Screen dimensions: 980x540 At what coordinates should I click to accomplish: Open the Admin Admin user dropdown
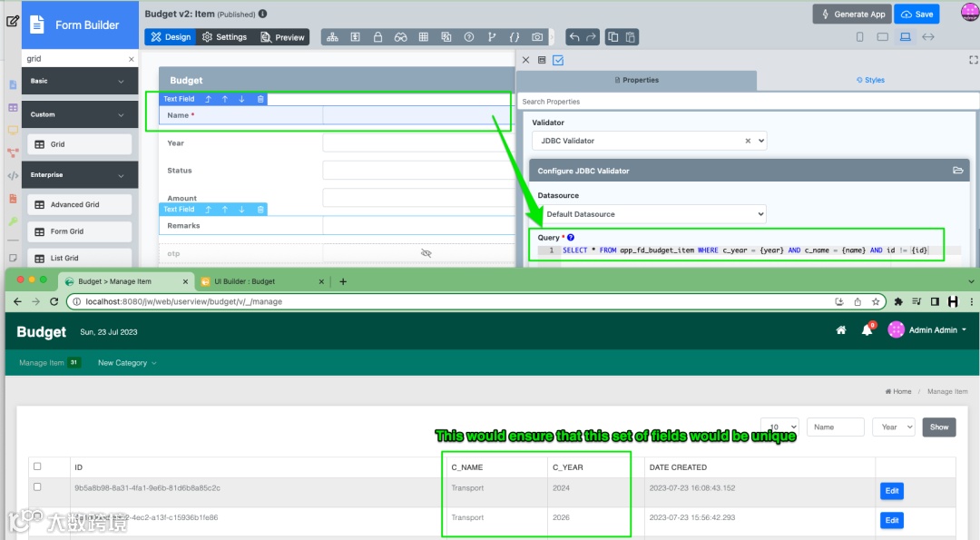927,330
